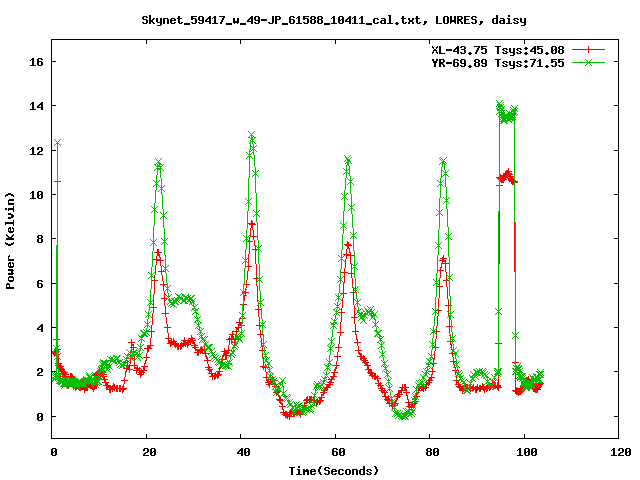
Task: Click the red calibration plateau near 96 seconds
Action: [507, 178]
